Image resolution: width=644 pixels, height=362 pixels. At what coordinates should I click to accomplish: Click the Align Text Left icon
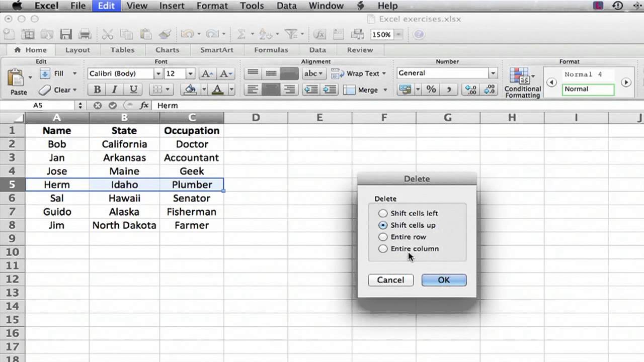253,89
